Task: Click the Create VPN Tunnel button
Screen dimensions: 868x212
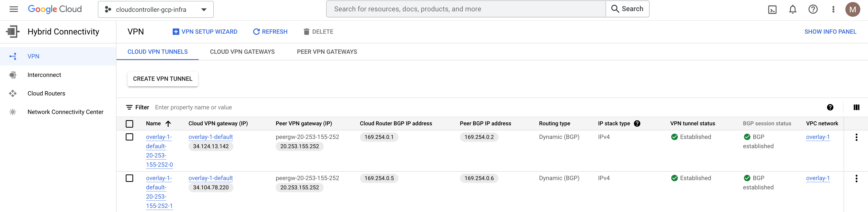Action: (162, 78)
